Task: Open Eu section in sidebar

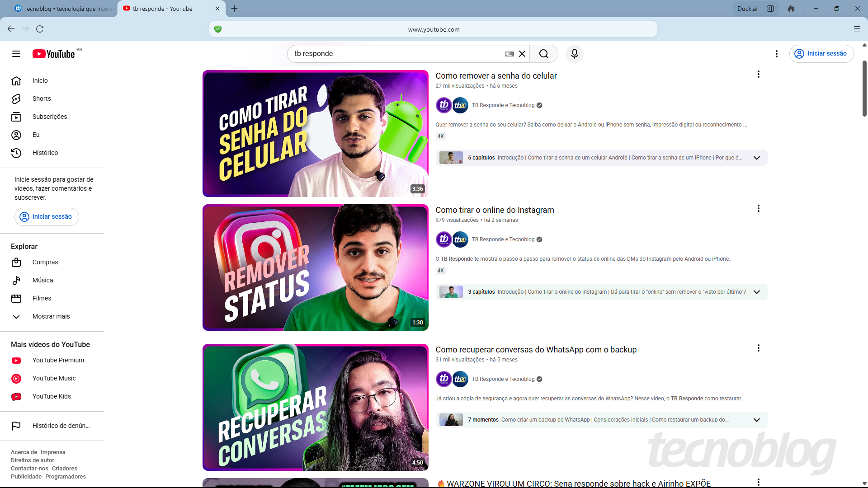Action: pos(52,135)
